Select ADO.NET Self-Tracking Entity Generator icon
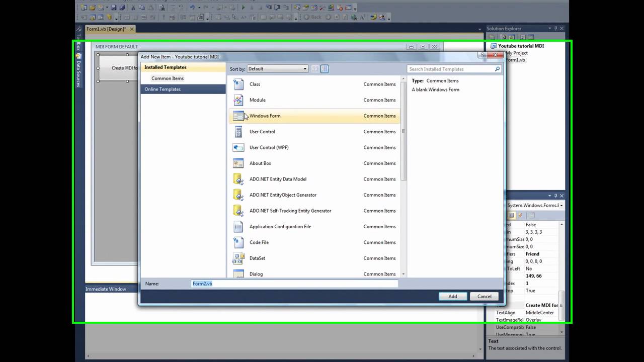This screenshot has height=362, width=644. 238,211
